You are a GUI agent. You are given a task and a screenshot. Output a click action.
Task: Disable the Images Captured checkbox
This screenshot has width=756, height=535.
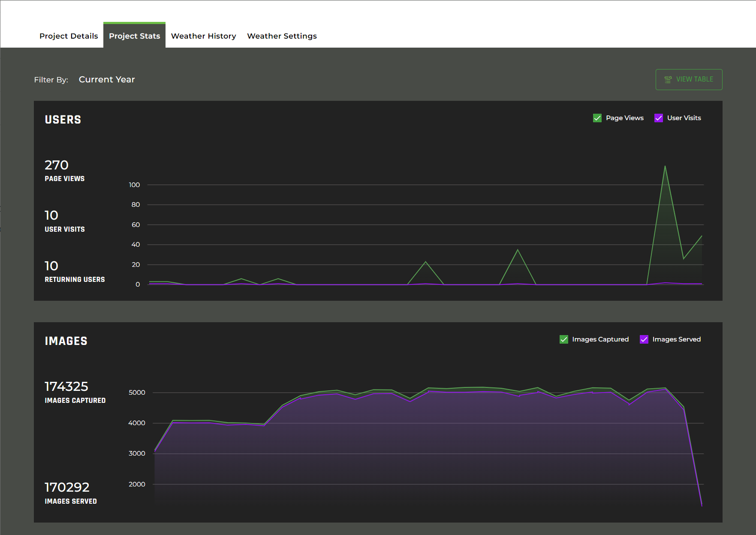click(x=563, y=339)
